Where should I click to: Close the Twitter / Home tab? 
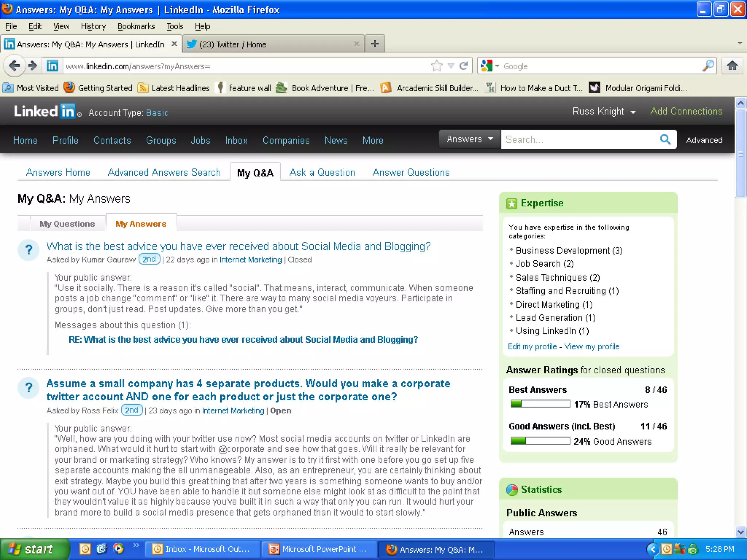356,44
